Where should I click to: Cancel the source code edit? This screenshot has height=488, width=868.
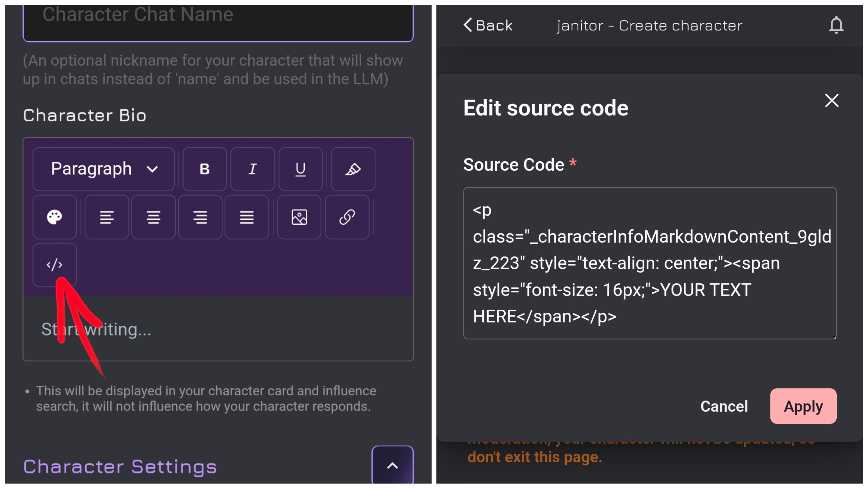(724, 406)
